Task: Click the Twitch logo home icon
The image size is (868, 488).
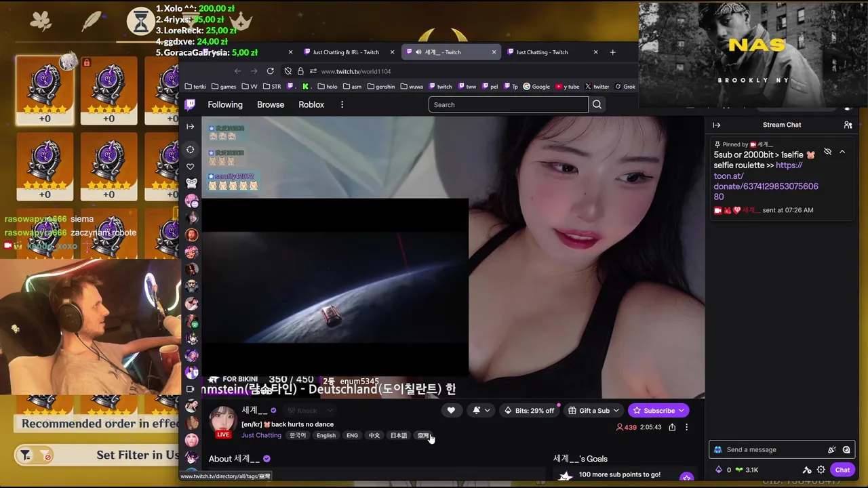Action: tap(190, 104)
